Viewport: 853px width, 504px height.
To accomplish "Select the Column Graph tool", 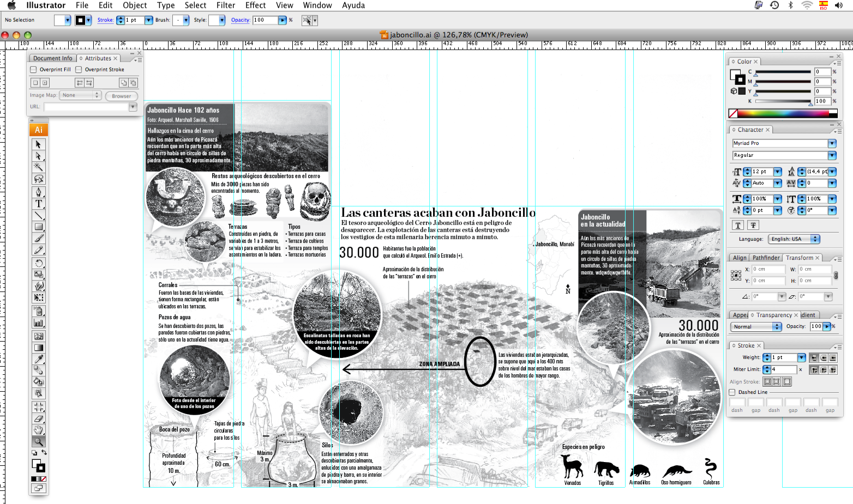I will 38,323.
